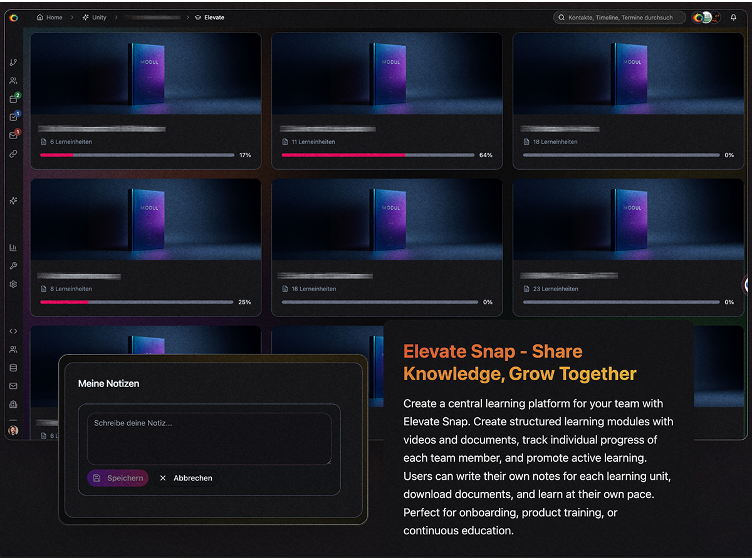Select the branch icon at the sidebar top
Screen dimensions: 752x560
(13, 62)
